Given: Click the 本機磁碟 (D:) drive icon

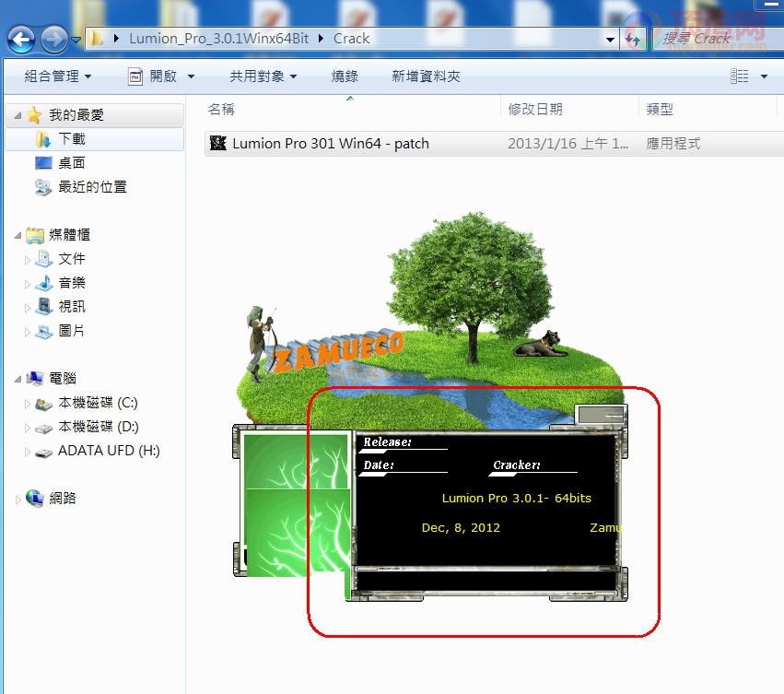Looking at the screenshot, I should [x=44, y=428].
